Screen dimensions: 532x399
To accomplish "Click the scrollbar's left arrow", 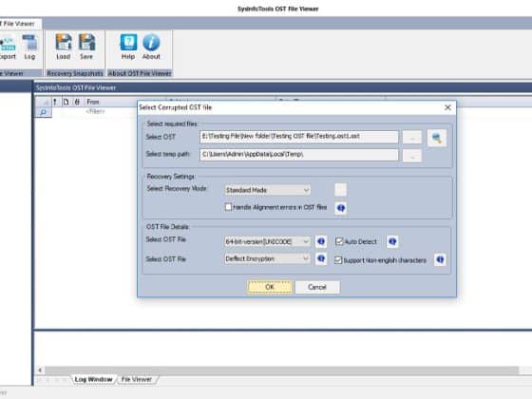I will click(x=40, y=370).
